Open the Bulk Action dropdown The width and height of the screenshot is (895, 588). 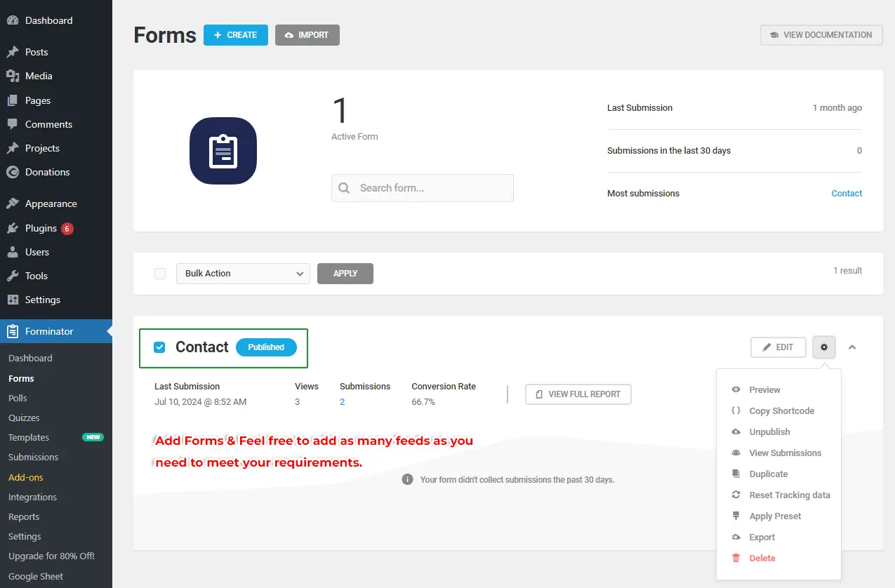click(242, 274)
